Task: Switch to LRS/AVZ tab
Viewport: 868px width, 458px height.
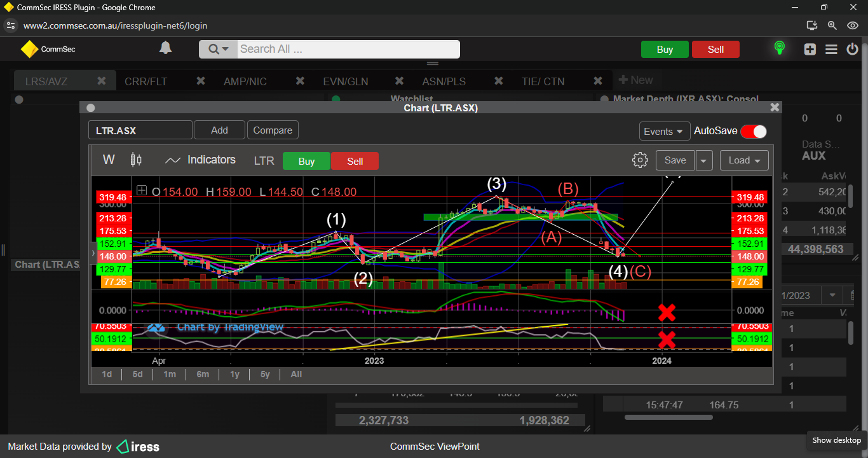Action: point(46,81)
